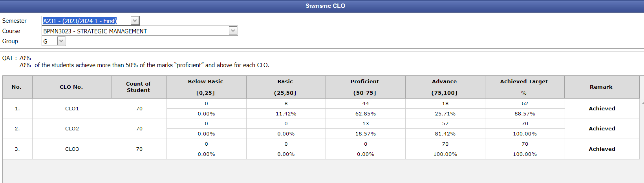Click the Advance column header
This screenshot has height=183, width=644.
(x=445, y=82)
